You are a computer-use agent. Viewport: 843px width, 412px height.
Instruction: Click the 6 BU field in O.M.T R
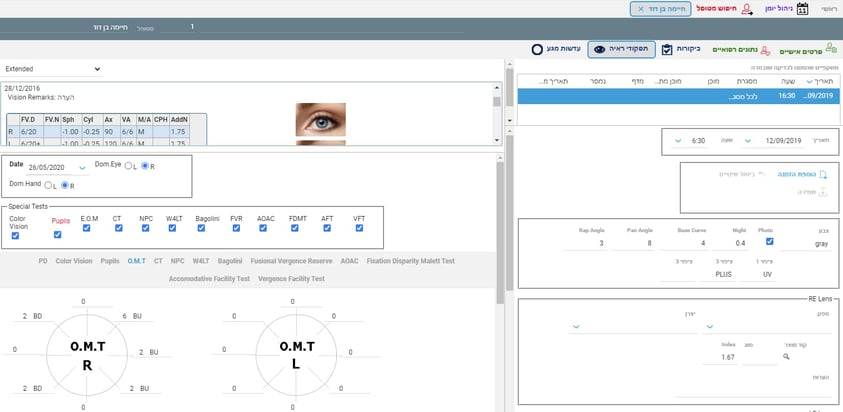tap(131, 317)
